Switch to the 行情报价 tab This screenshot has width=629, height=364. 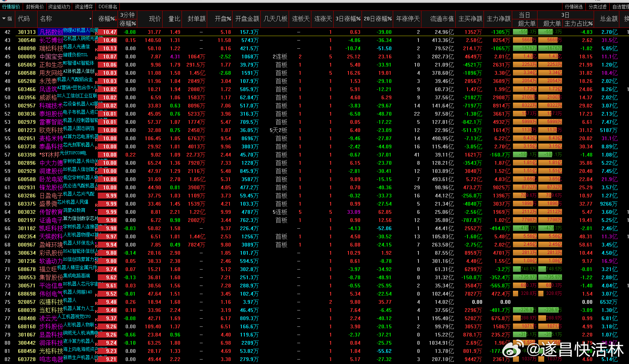(11, 7)
